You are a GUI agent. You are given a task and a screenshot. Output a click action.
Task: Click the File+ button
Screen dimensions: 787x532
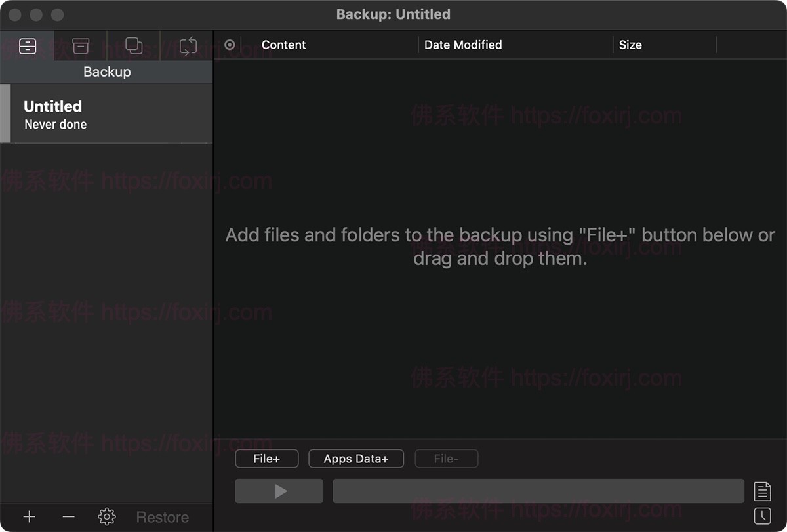(267, 459)
